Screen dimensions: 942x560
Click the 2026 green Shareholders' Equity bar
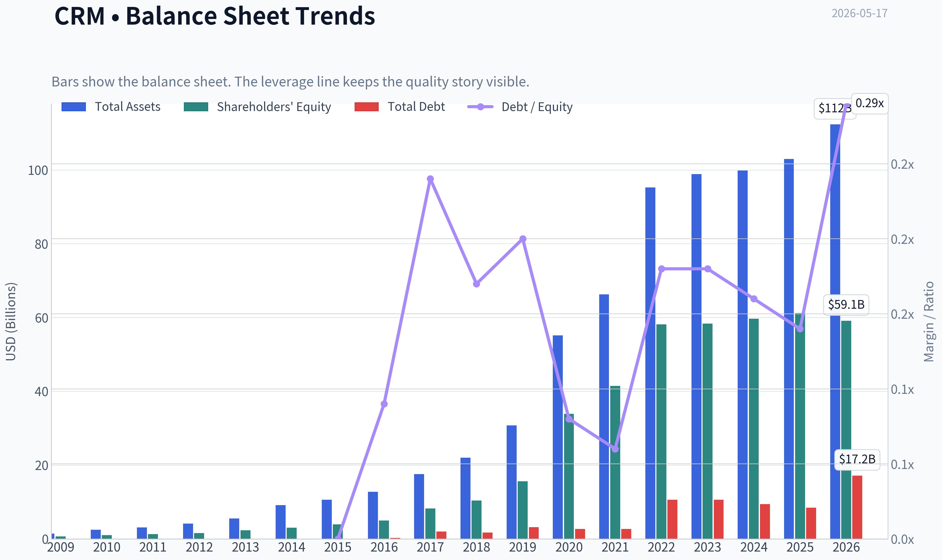click(846, 430)
